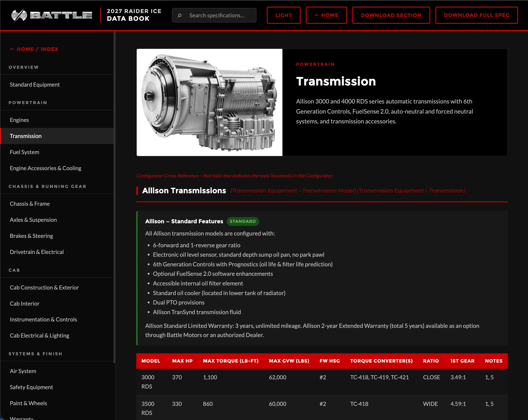Click the 4.59:1 first gear value
Screen dimensions: 528x420
pyautogui.click(x=458, y=404)
